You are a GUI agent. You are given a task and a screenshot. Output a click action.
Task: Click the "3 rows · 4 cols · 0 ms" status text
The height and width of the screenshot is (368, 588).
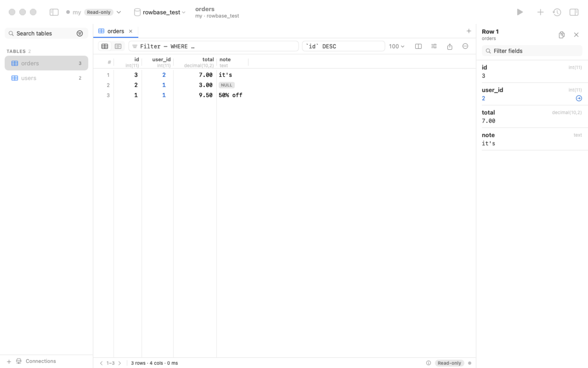pyautogui.click(x=154, y=363)
